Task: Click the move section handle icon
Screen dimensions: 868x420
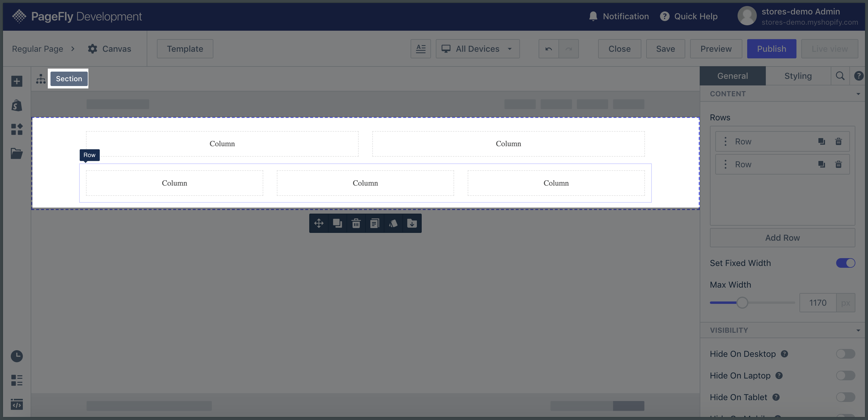Action: coord(319,223)
